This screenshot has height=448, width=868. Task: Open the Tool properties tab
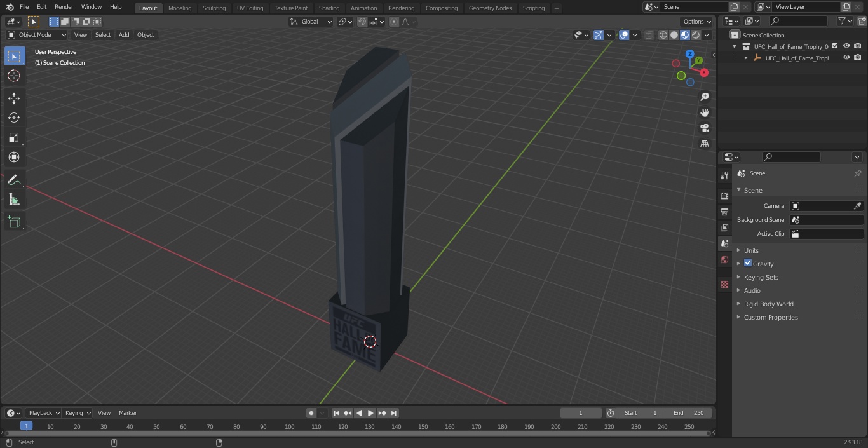click(x=724, y=175)
